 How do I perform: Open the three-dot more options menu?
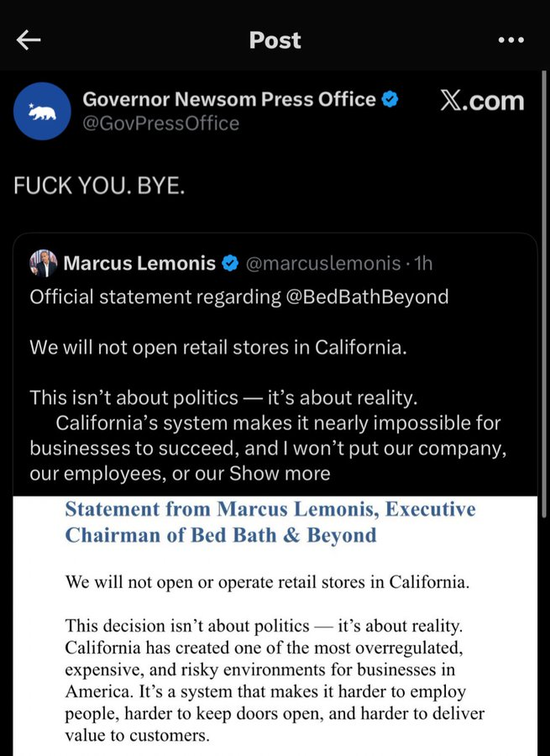tap(511, 40)
